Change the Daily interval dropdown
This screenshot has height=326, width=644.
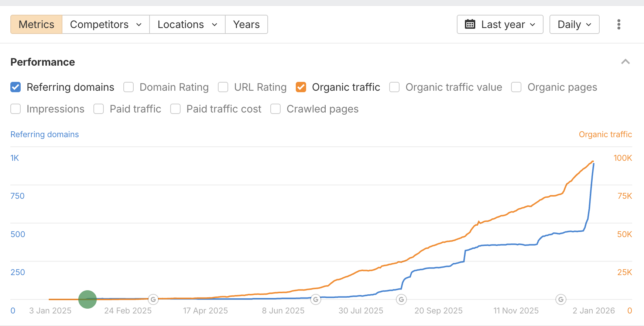pyautogui.click(x=574, y=24)
